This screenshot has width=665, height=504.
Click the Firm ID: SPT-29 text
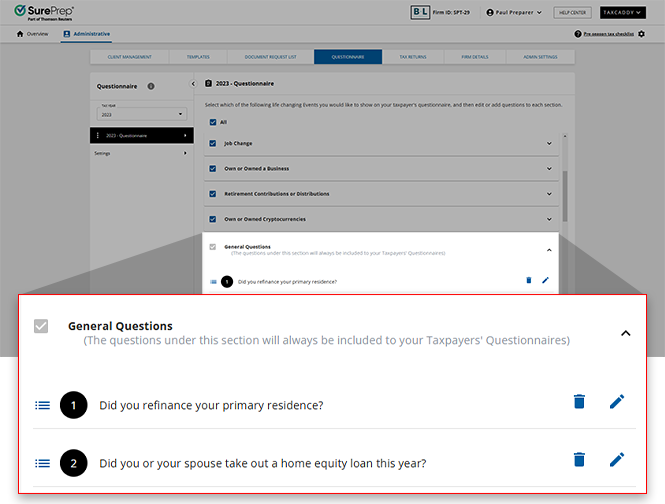click(451, 13)
